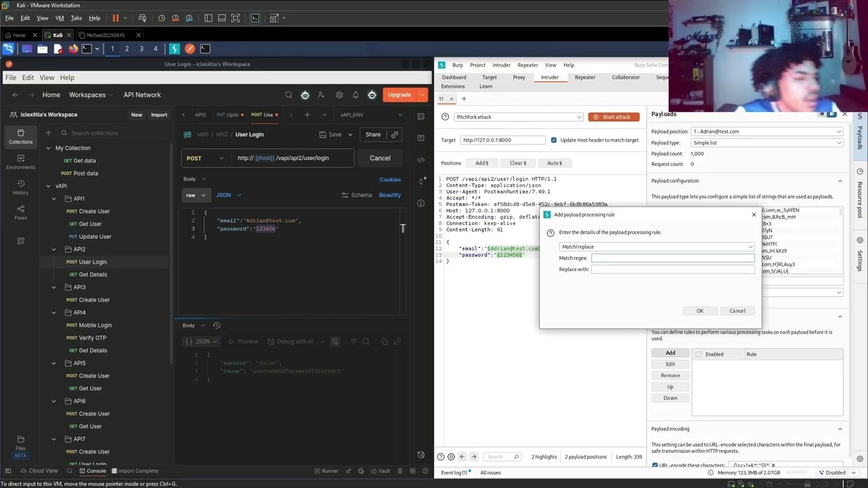This screenshot has height=488, width=868.
Task: Open Files BETA sidebar item
Action: click(20, 447)
